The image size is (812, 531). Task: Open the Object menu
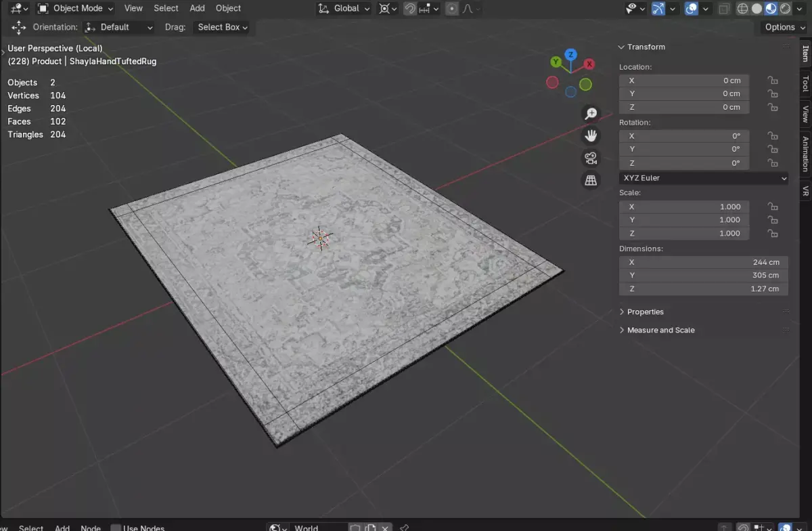click(228, 8)
